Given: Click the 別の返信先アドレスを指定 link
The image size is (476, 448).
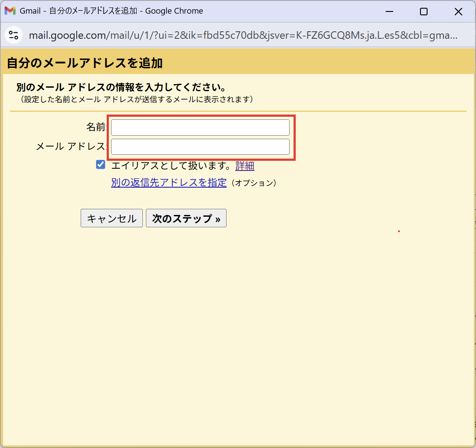Looking at the screenshot, I should click(x=169, y=182).
